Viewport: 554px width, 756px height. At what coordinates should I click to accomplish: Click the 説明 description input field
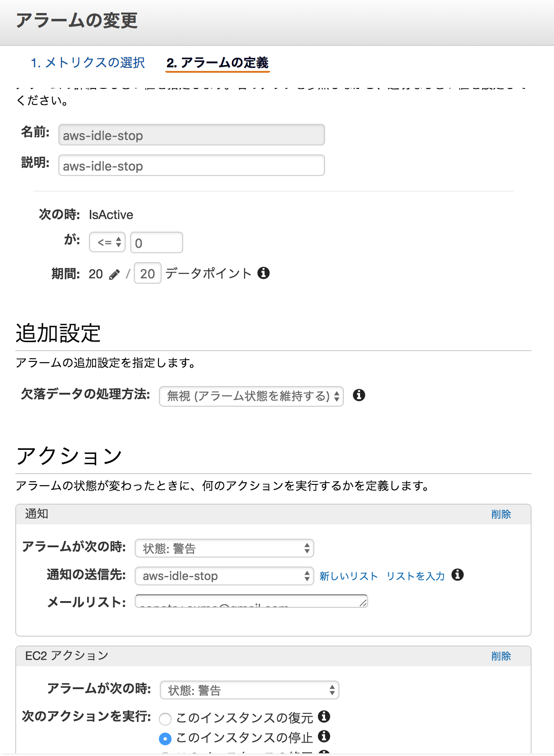191,166
